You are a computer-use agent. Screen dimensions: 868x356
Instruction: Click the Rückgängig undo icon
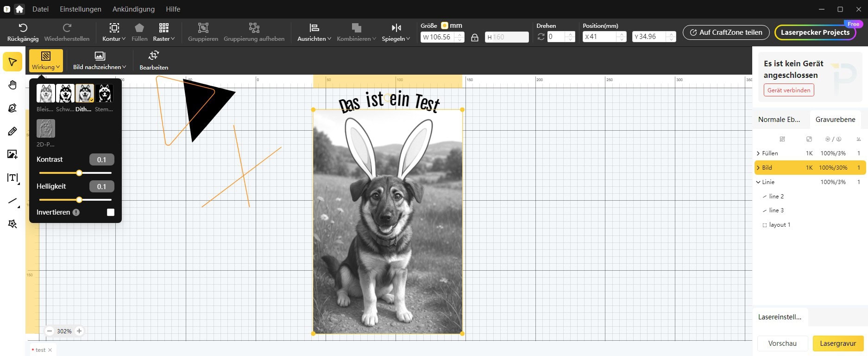tap(23, 28)
